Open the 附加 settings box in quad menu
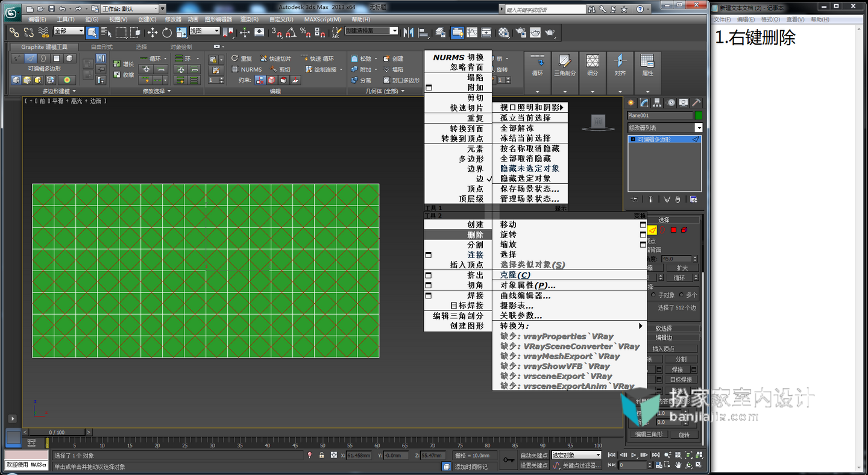The height and width of the screenshot is (475, 868). (429, 87)
